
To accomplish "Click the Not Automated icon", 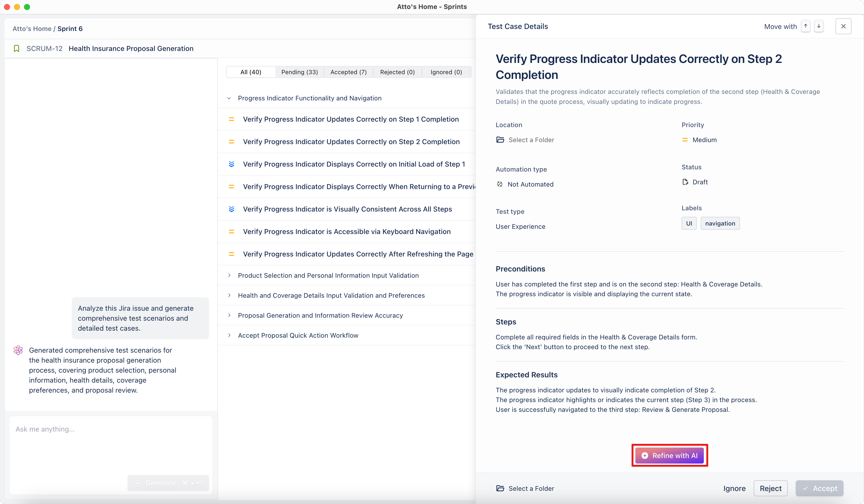I will (x=499, y=184).
